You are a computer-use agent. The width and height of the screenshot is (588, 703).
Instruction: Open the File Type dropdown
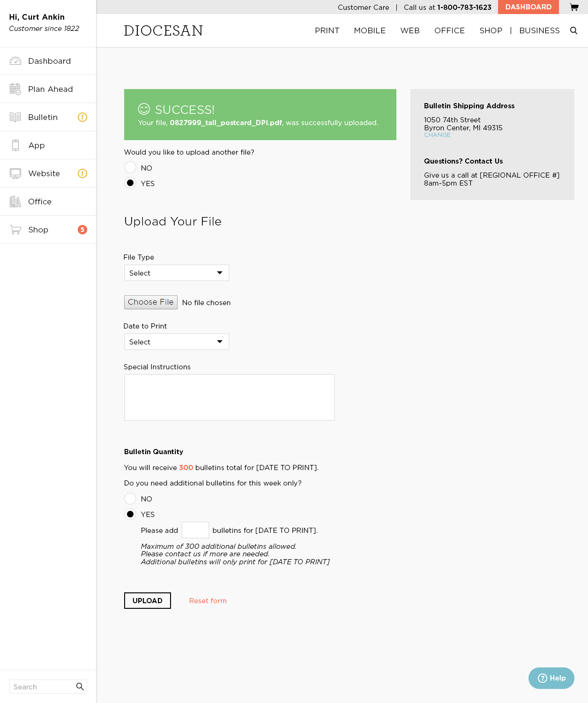(x=177, y=273)
